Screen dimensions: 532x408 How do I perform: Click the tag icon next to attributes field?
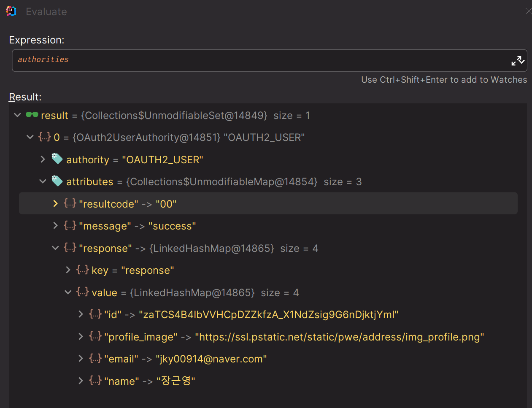pos(57,181)
